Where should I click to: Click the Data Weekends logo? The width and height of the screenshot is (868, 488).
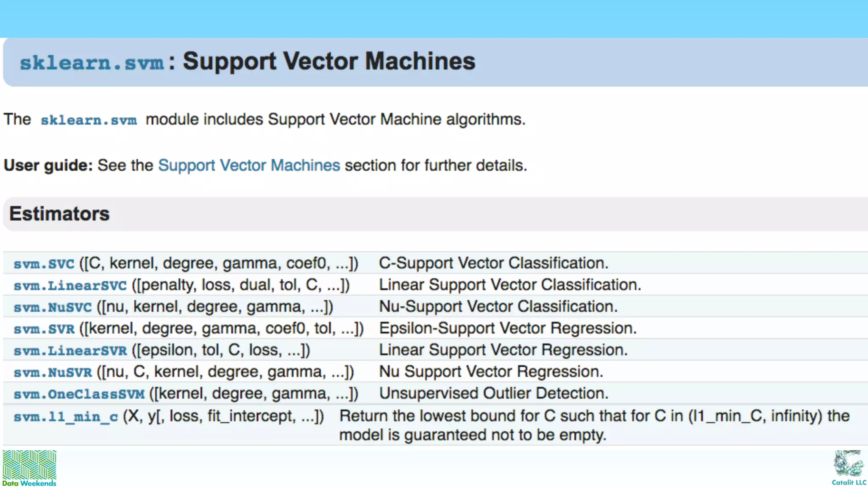pyautogui.click(x=29, y=468)
